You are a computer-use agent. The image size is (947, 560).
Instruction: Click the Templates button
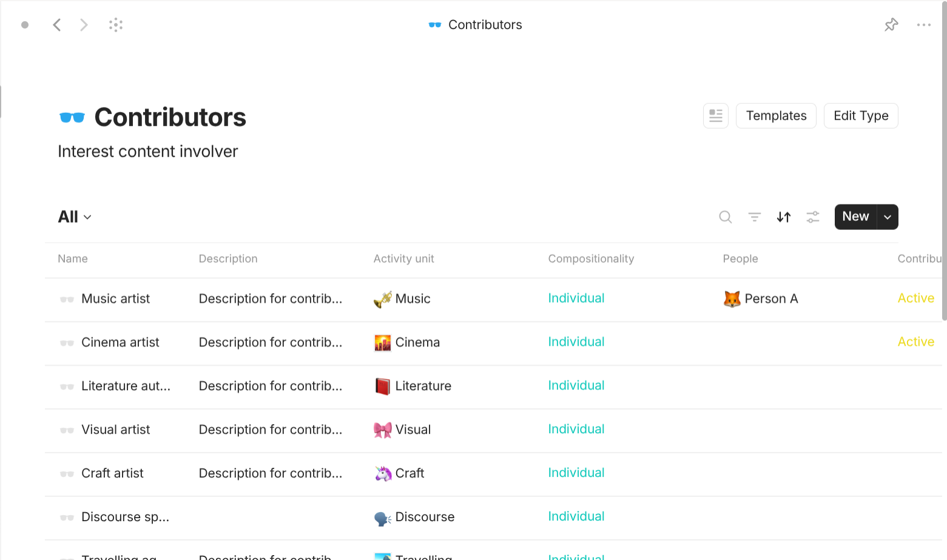coord(776,115)
